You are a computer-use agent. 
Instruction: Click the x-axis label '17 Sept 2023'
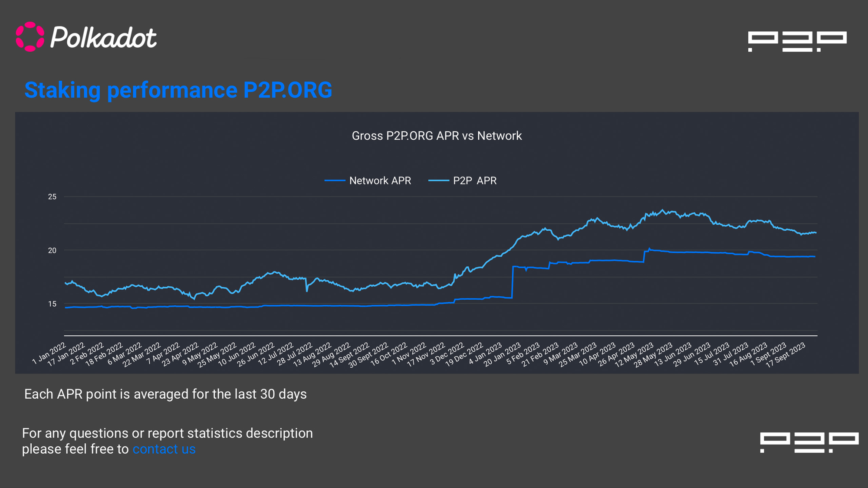pyautogui.click(x=786, y=355)
